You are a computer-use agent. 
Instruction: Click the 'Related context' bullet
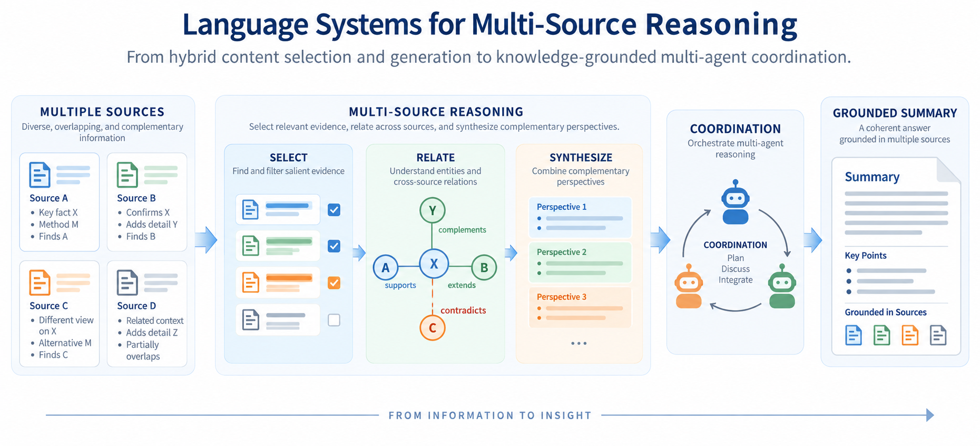tap(154, 321)
